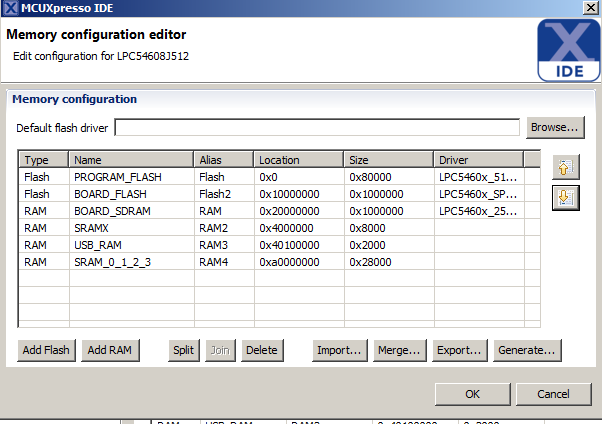Click the Merge... button
The width and height of the screenshot is (602, 424).
(x=399, y=350)
